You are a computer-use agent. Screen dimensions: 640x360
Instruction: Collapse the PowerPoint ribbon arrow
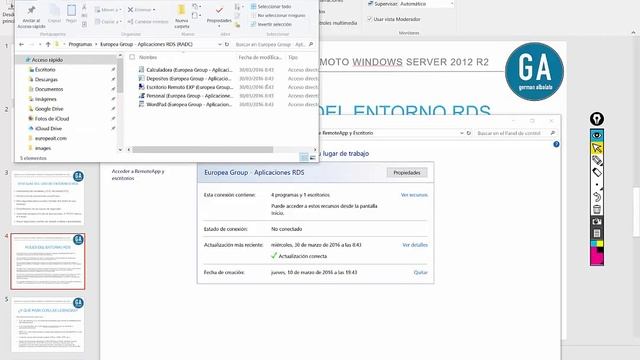click(633, 32)
